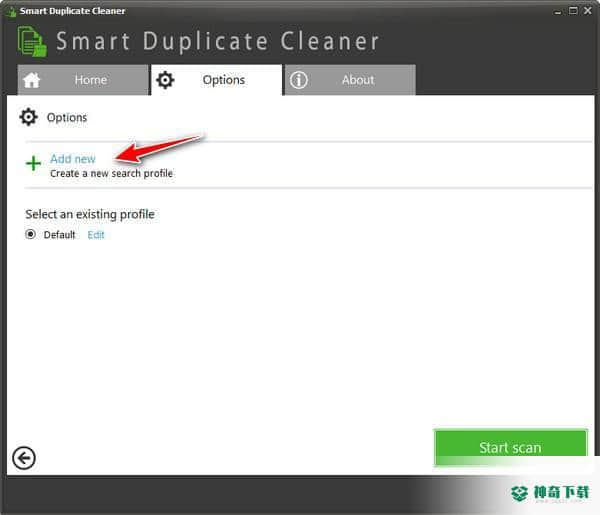Click the house icon on Home tab

click(32, 80)
